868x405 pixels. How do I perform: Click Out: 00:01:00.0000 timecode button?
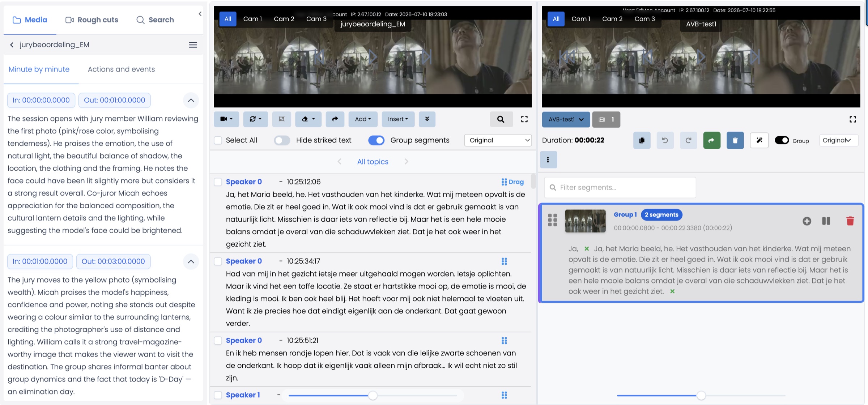(114, 100)
